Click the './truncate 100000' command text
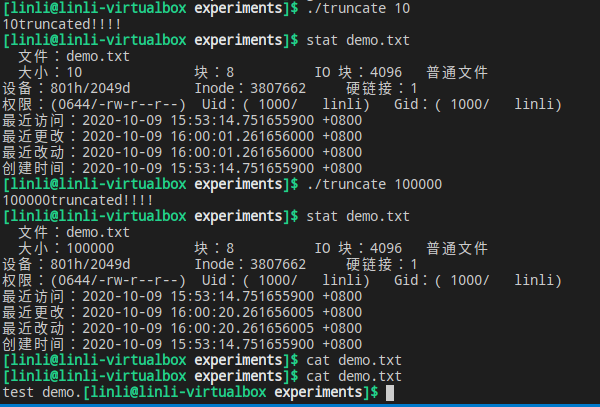600x407 pixels. 374,184
